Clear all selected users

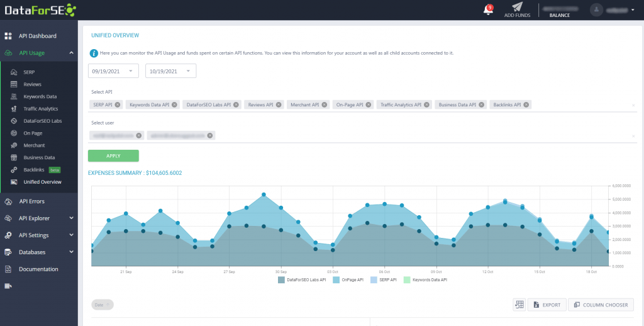tap(633, 136)
